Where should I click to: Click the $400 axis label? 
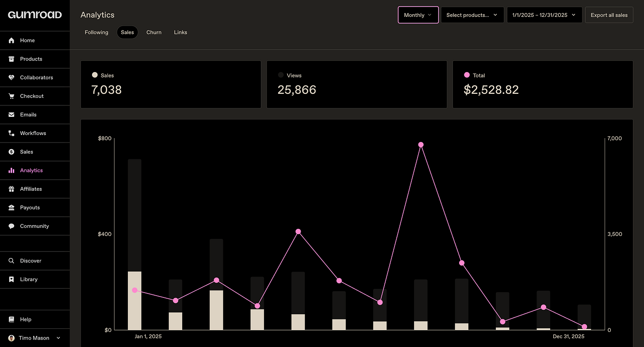tap(105, 234)
